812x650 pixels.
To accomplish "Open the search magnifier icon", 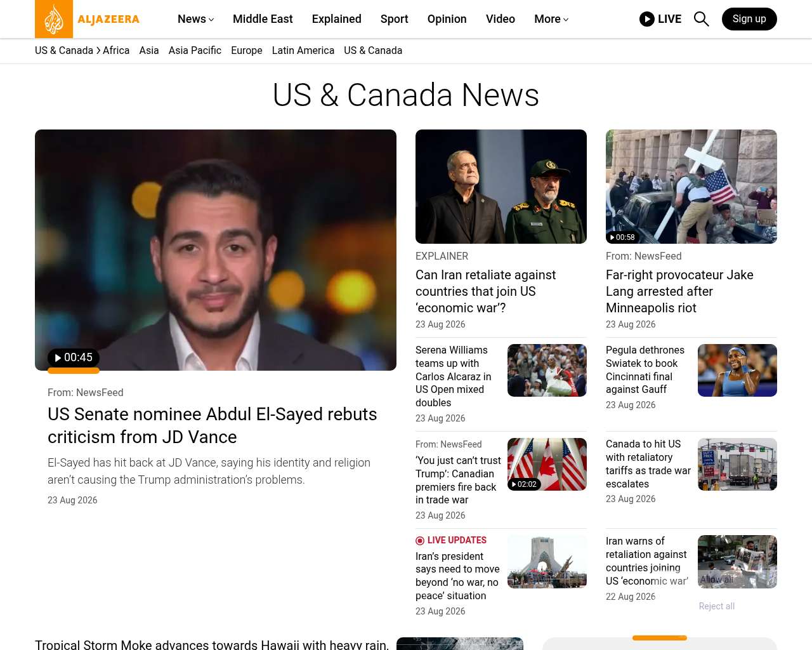I will point(701,19).
